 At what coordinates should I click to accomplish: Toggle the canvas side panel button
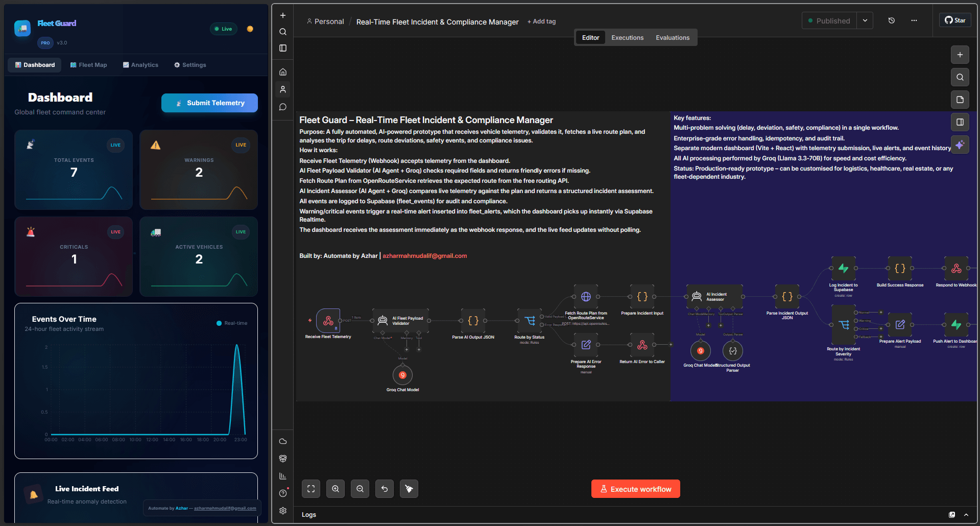click(960, 122)
